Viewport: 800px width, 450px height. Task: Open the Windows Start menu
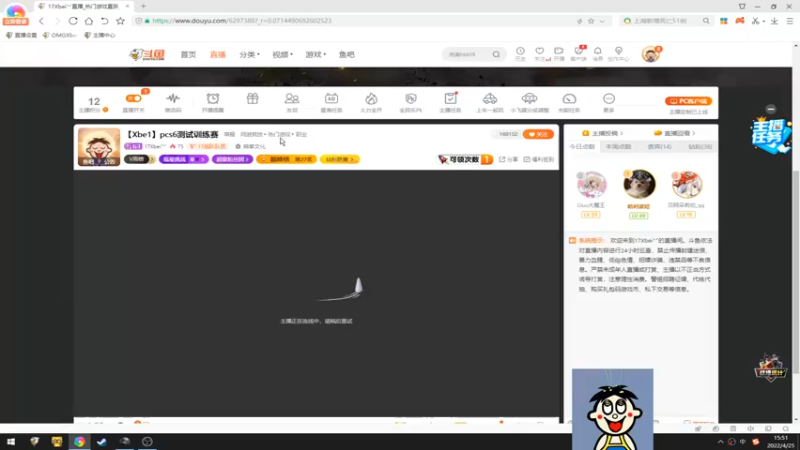(11, 442)
